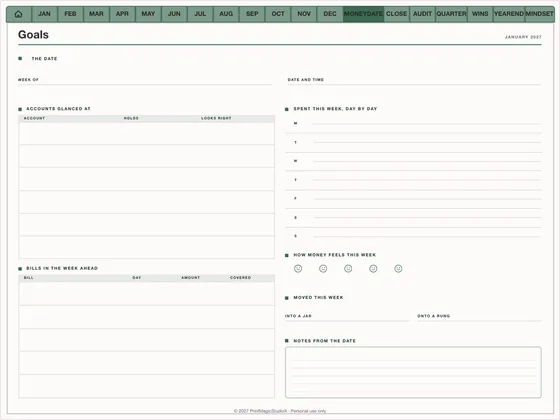Image resolution: width=560 pixels, height=420 pixels.
Task: Select the second mood face icon
Action: [323, 269]
